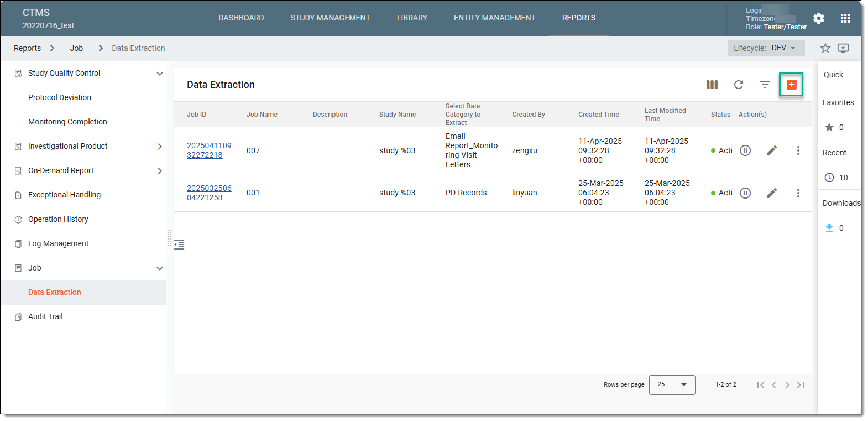Click the Audit Trail icon in sidebar
Image resolution: width=868 pixels, height=421 pixels.
click(18, 317)
